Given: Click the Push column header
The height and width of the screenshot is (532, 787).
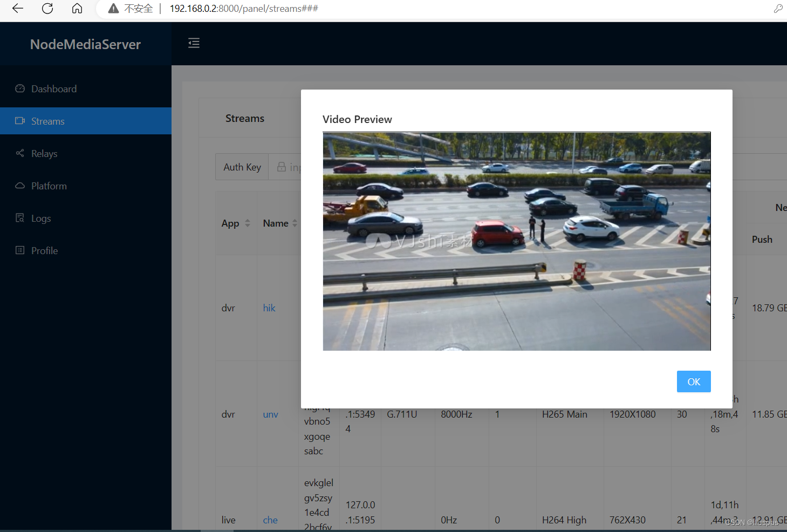Looking at the screenshot, I should (762, 239).
